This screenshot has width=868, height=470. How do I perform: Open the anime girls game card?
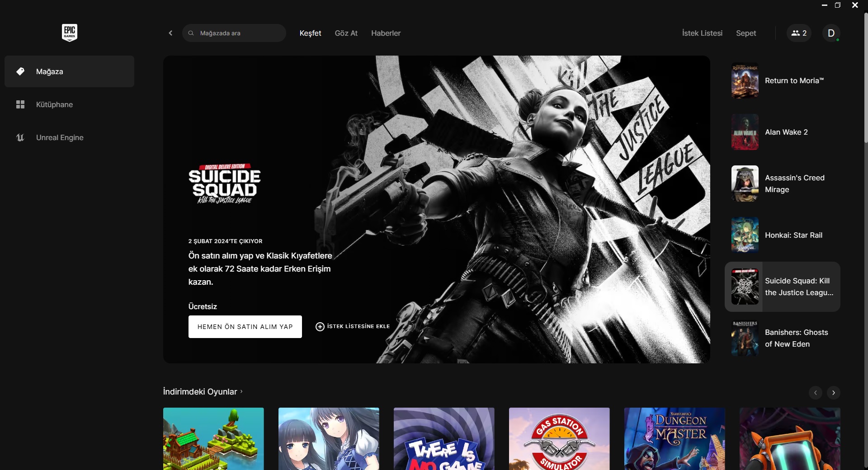(x=329, y=439)
